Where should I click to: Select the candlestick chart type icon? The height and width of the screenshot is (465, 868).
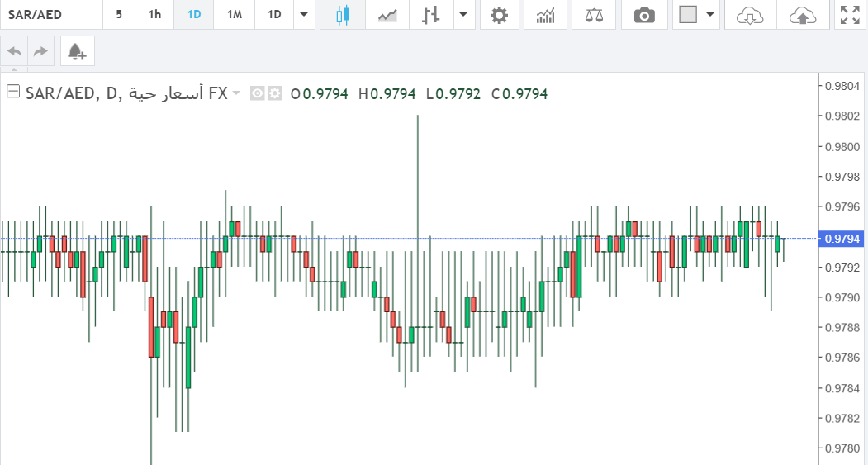point(343,15)
